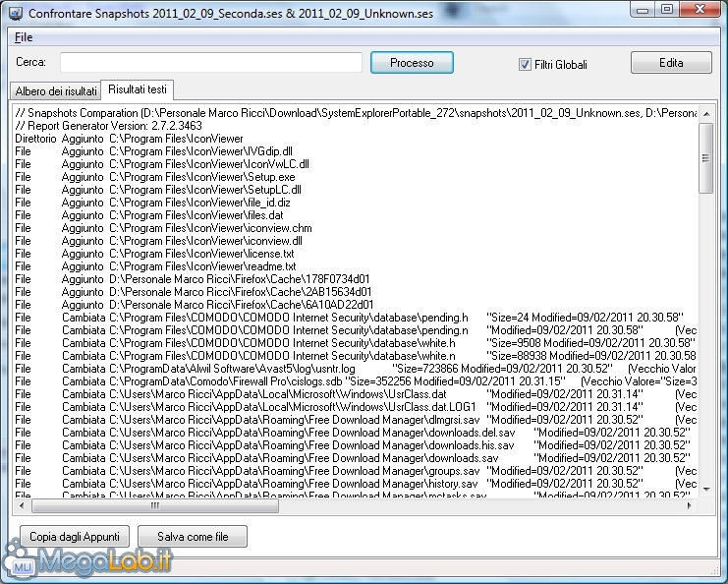Click the IconViewer\Setup.exe line
The height and width of the screenshot is (584, 728).
[155, 177]
